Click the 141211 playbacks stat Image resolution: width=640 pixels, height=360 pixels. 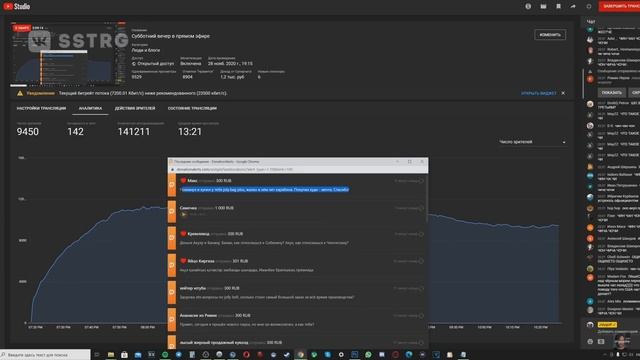point(134,131)
